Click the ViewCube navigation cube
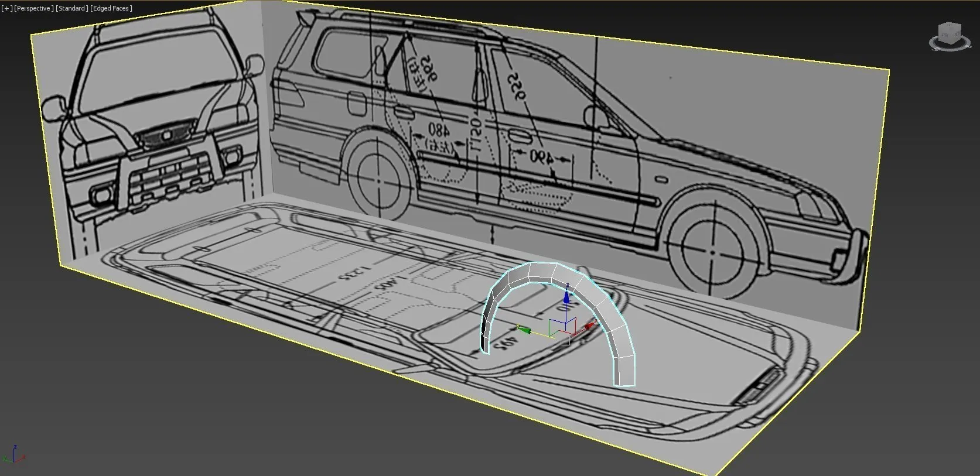 949,32
